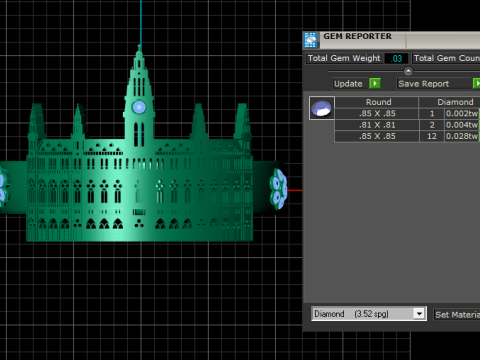Click the Diamond column header

click(x=450, y=102)
